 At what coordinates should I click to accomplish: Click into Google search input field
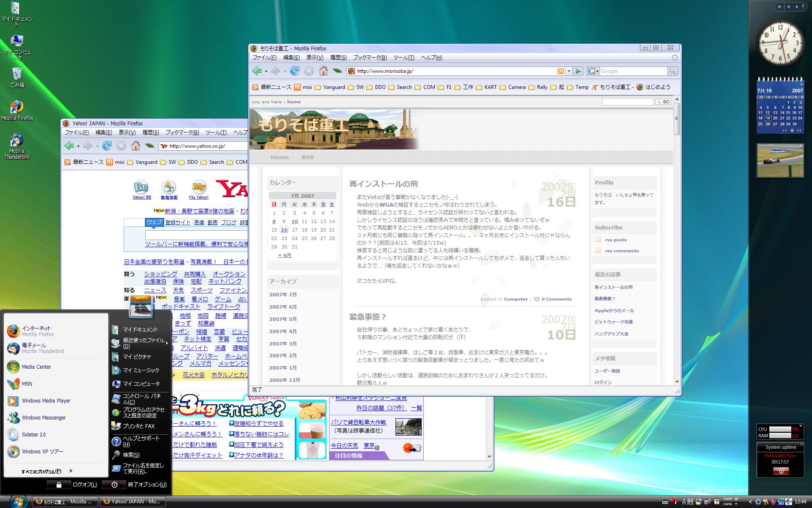click(x=634, y=71)
